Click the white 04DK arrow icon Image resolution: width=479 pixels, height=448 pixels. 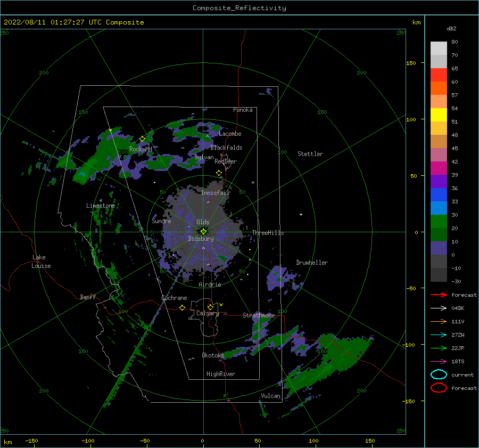tap(439, 308)
